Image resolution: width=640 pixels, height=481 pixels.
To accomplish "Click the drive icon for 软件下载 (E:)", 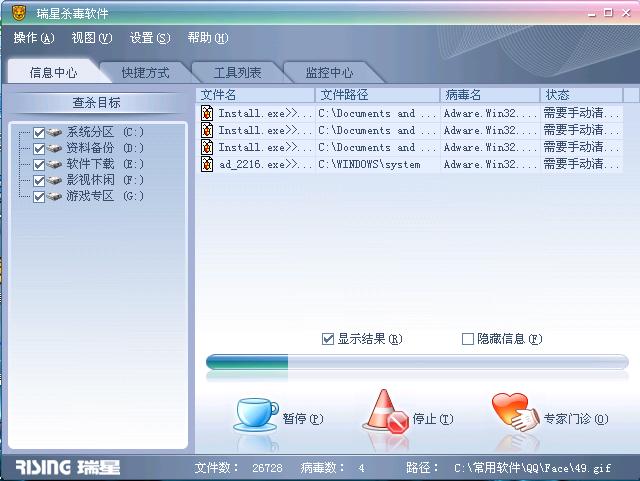I will point(54,164).
